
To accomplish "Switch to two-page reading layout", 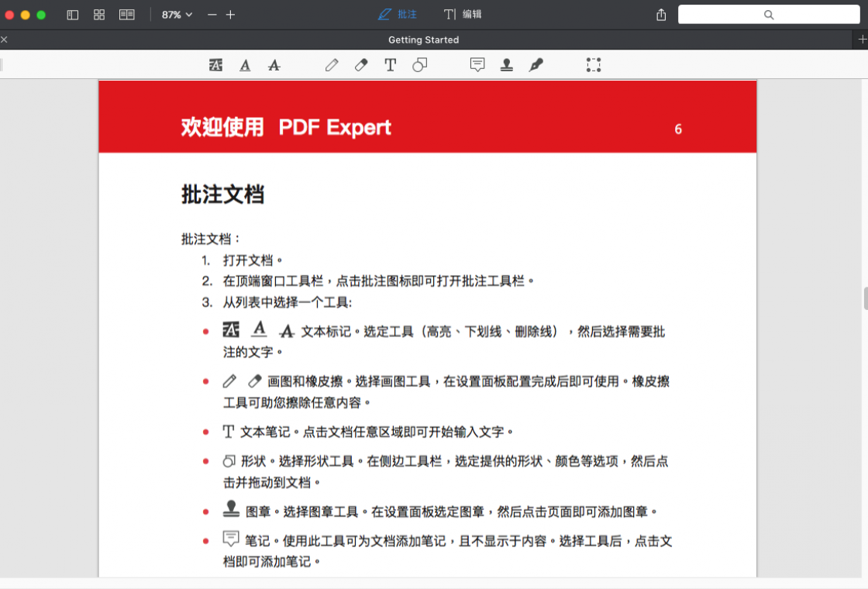I will point(127,15).
